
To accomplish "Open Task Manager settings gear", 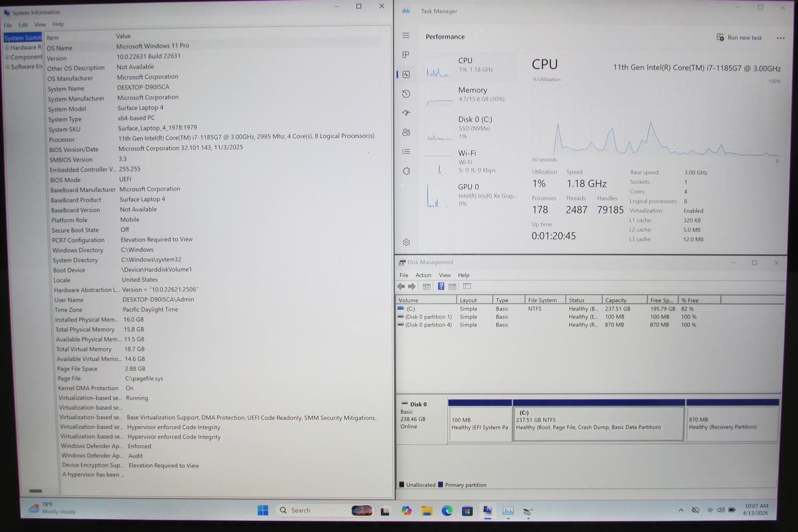I will click(406, 242).
